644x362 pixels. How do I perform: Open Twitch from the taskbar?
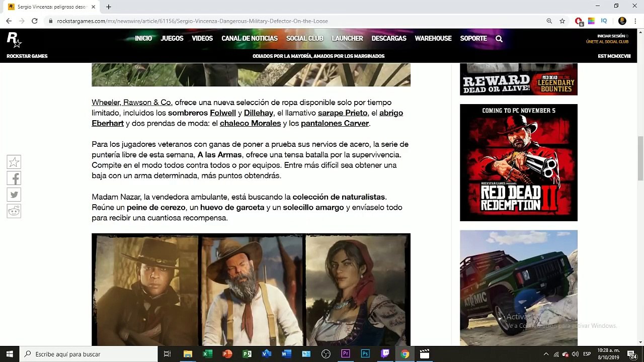(385, 354)
